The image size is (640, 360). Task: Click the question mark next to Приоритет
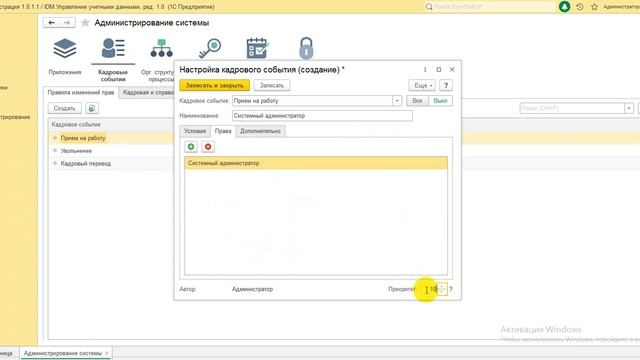(x=451, y=289)
